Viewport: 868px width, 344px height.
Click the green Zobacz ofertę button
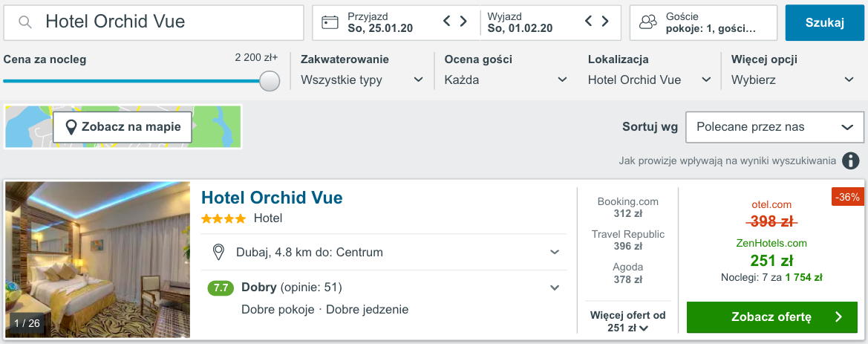click(x=772, y=317)
